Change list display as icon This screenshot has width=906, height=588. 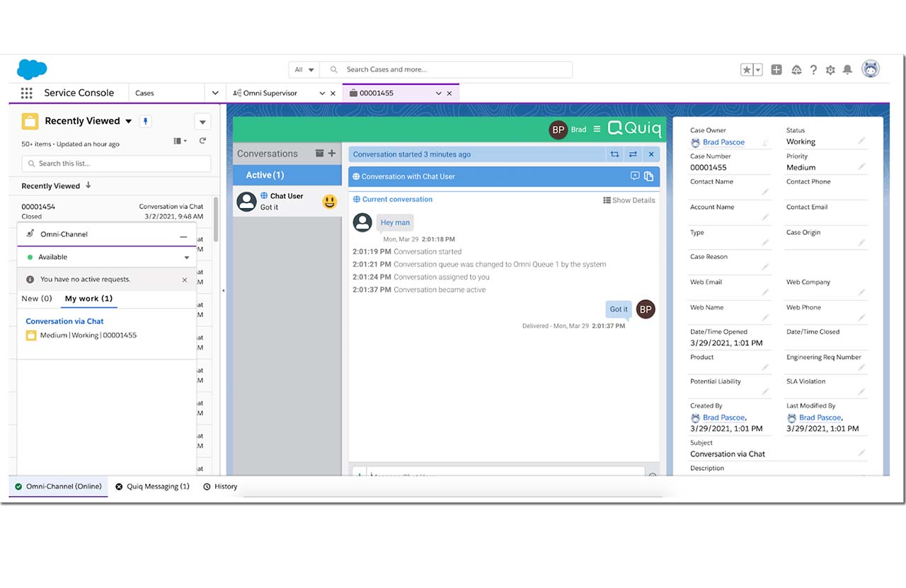tap(180, 141)
